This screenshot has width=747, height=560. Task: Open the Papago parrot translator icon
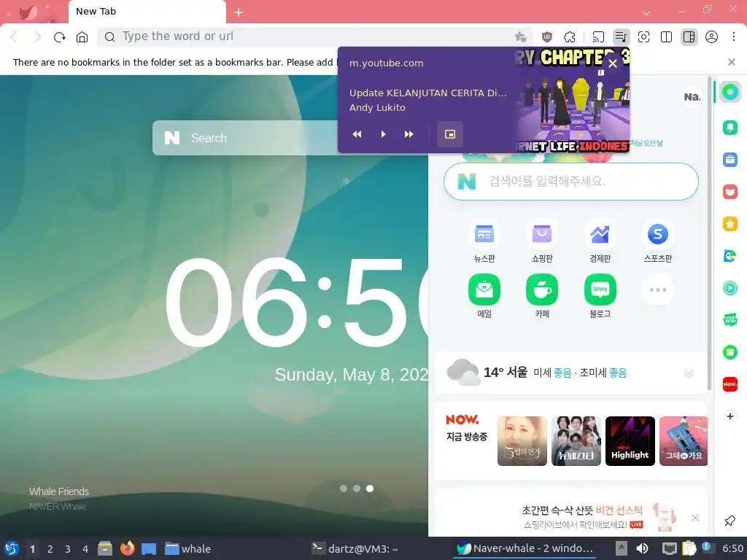point(729,256)
